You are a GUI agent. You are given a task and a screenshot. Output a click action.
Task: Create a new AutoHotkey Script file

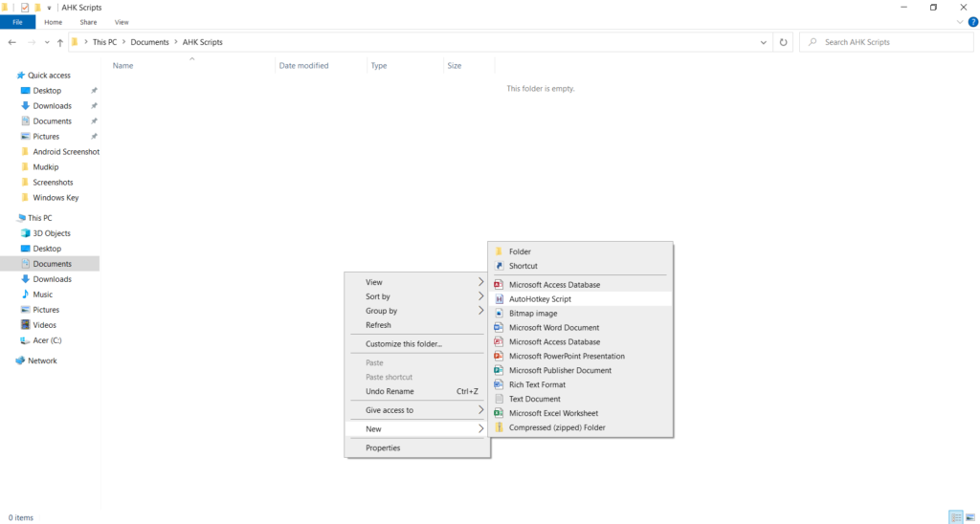pos(580,299)
